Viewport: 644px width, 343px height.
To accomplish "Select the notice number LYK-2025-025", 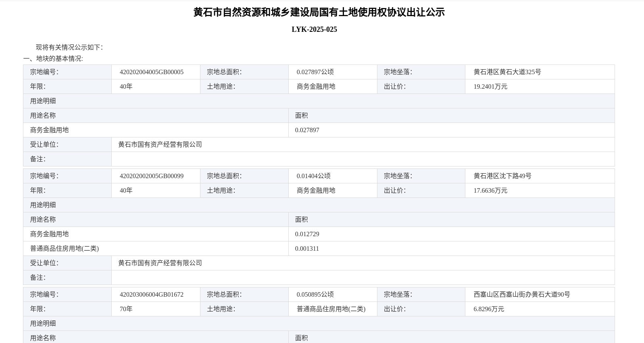I will click(314, 29).
